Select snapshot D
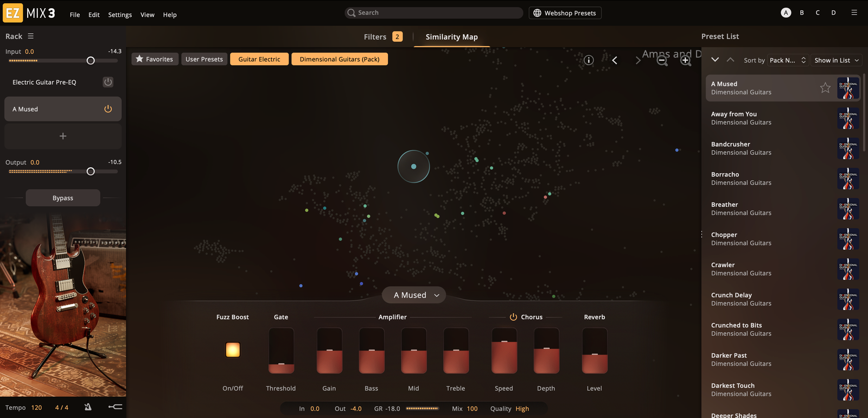The height and width of the screenshot is (418, 868). pyautogui.click(x=833, y=12)
